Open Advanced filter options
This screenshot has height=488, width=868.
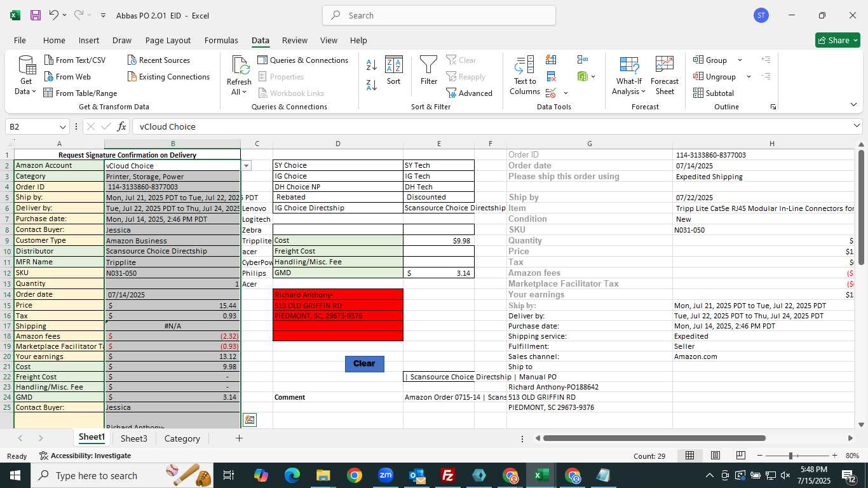tap(469, 93)
